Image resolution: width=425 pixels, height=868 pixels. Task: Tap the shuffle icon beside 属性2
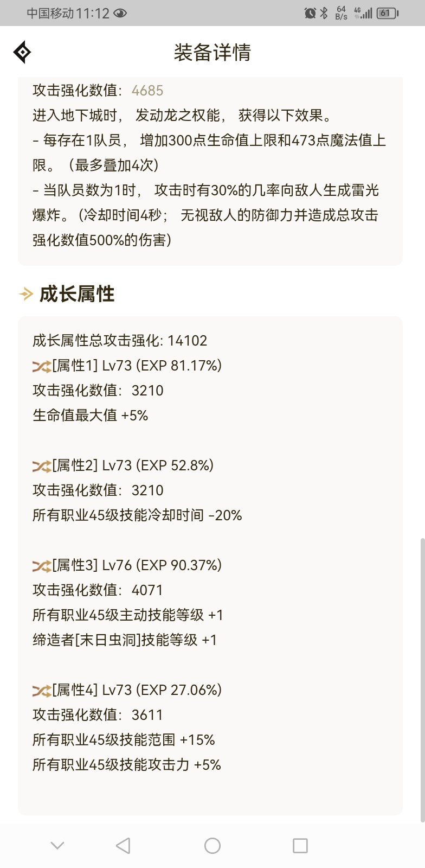[41, 467]
